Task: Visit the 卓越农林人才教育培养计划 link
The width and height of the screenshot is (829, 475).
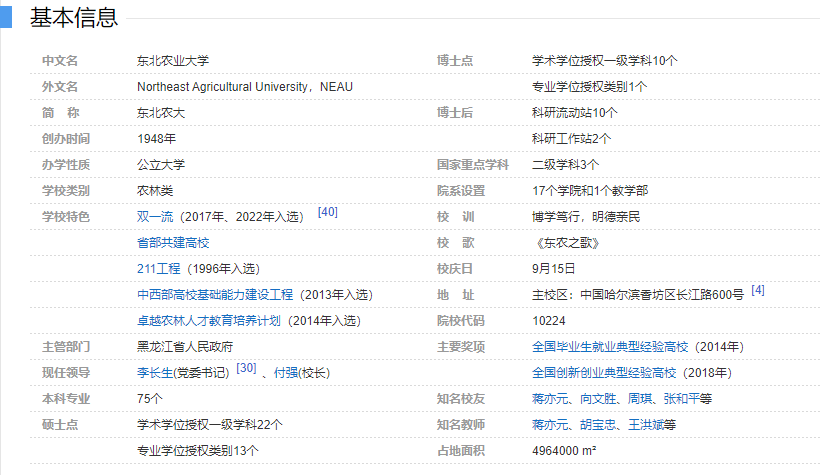Action: tap(209, 321)
